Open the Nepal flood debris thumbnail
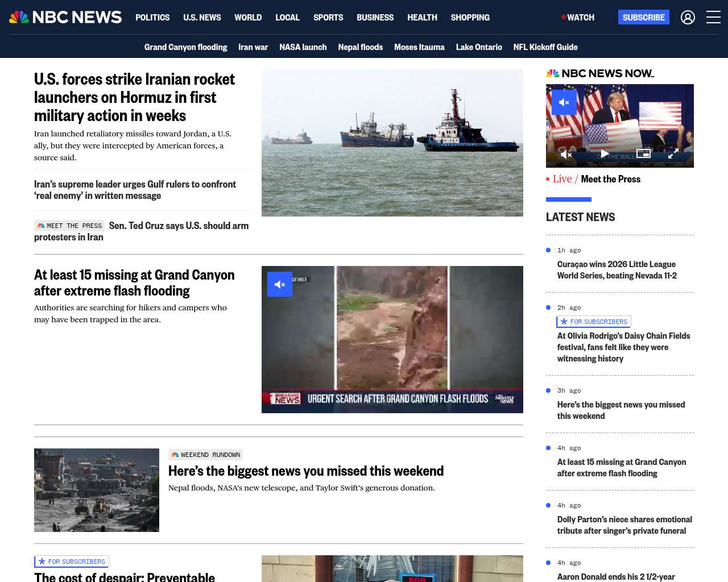Image resolution: width=728 pixels, height=582 pixels. pyautogui.click(x=97, y=490)
